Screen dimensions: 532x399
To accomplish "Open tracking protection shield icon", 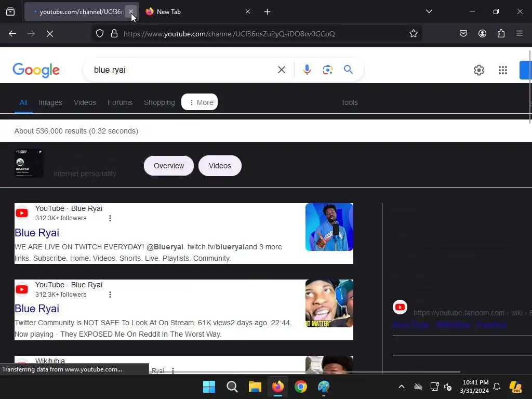I will (x=99, y=34).
